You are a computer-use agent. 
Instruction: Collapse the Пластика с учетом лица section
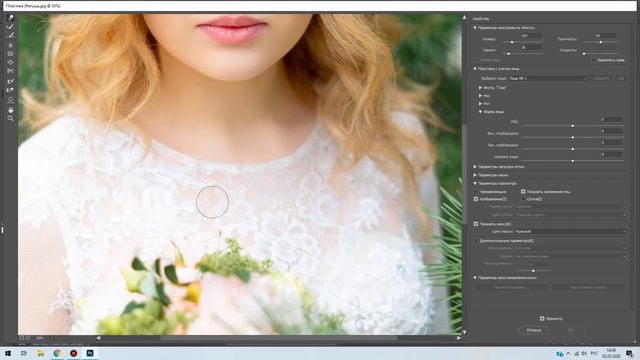pyautogui.click(x=475, y=69)
